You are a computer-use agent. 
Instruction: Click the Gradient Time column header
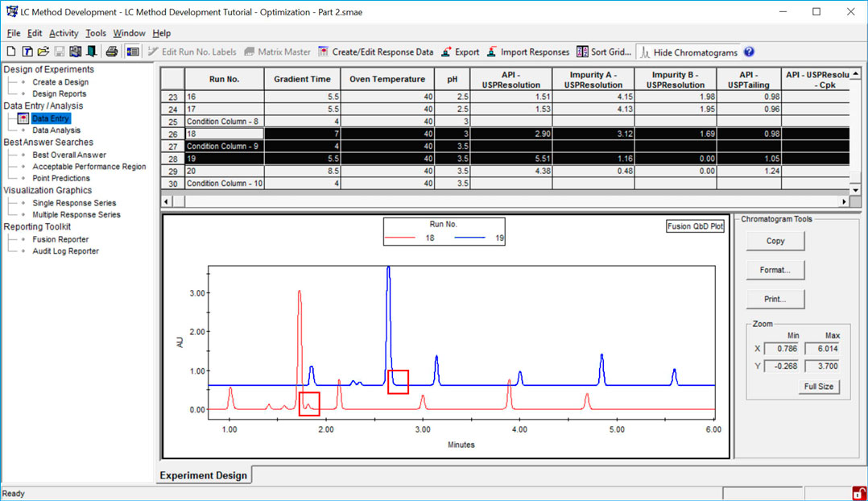pyautogui.click(x=302, y=79)
